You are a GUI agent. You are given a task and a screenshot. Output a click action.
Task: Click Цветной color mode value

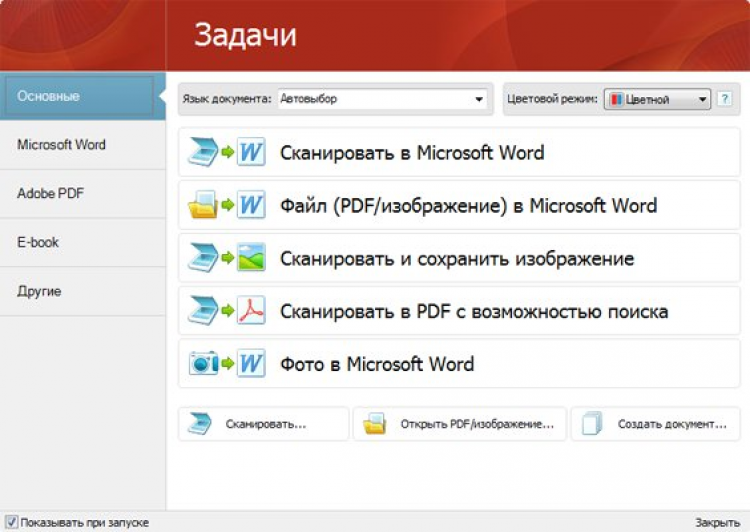coord(647,100)
